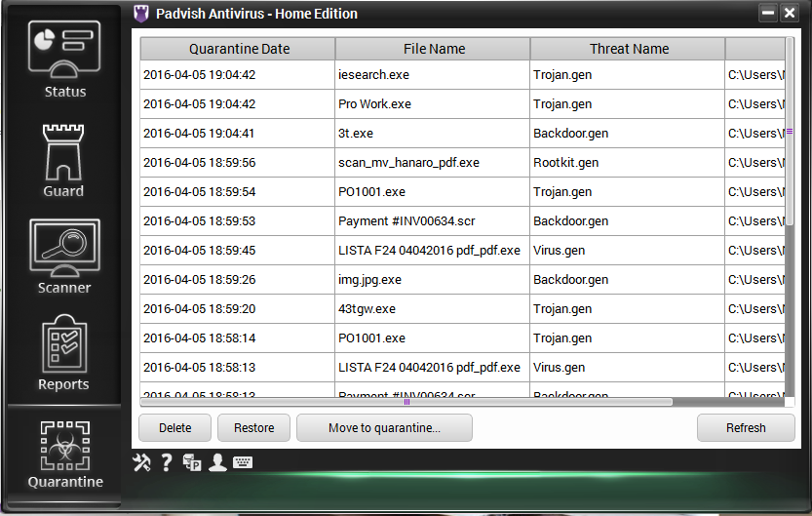Screen dimensions: 812x516
Task: Delete the selected quarantined file
Action: (175, 428)
